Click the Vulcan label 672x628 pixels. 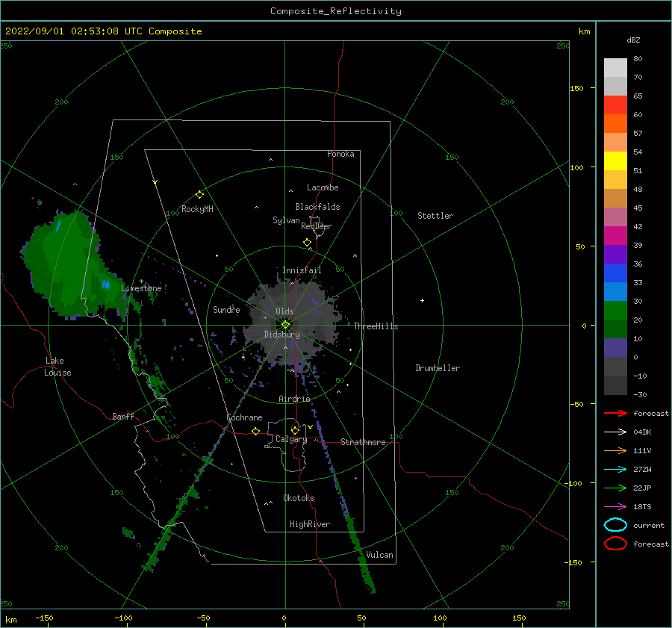379,555
